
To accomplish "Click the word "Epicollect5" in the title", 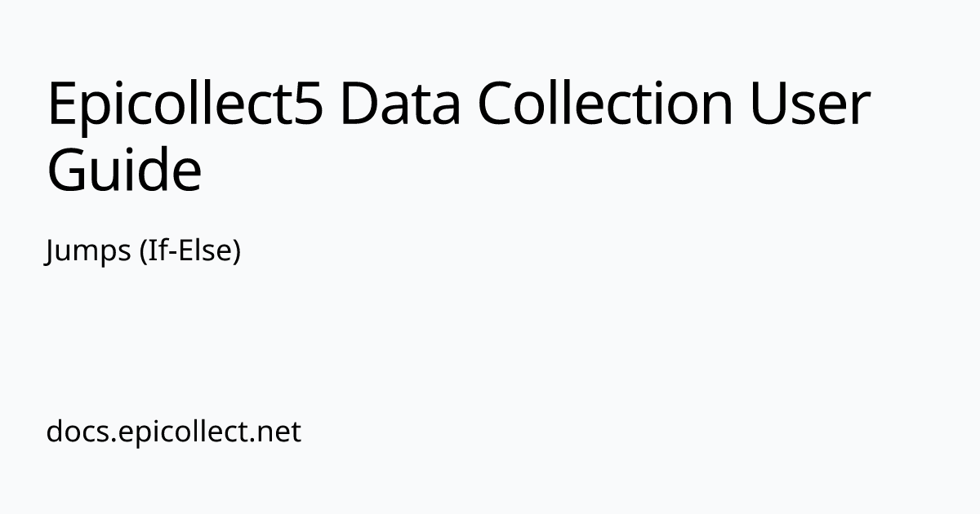I will (x=185, y=106).
